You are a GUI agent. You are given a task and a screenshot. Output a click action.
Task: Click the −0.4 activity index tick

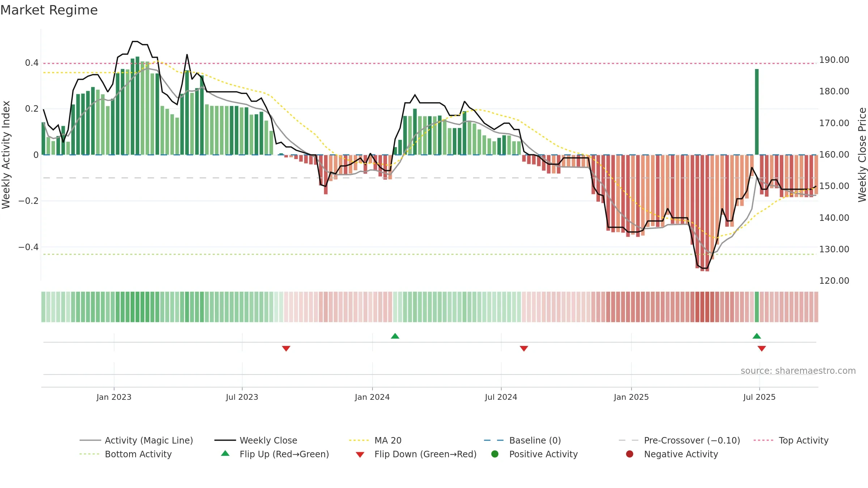pyautogui.click(x=29, y=247)
